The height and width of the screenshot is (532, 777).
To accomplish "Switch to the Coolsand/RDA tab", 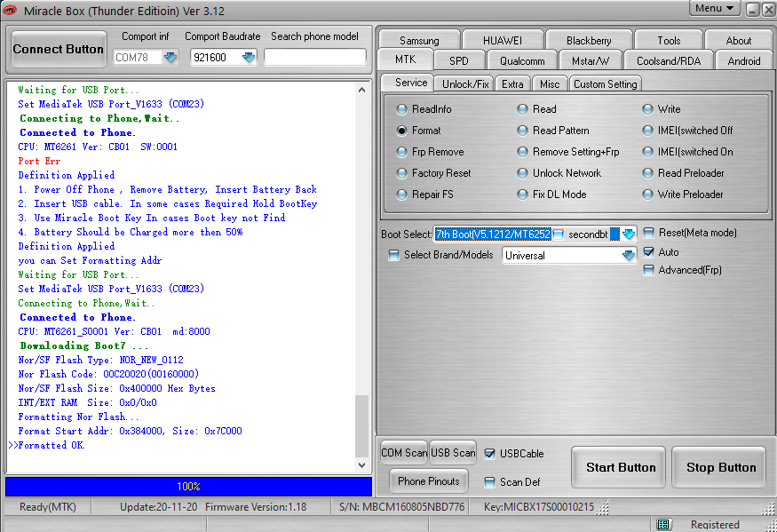I will [669, 61].
